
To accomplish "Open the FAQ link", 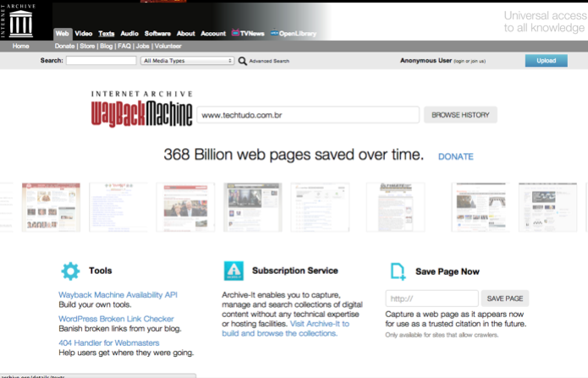I will click(x=124, y=47).
